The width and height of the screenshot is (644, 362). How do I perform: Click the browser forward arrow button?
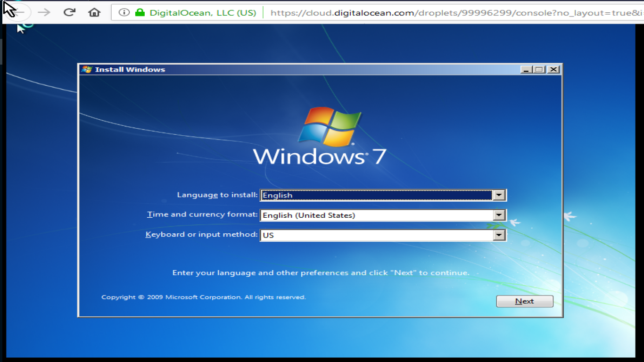point(44,12)
